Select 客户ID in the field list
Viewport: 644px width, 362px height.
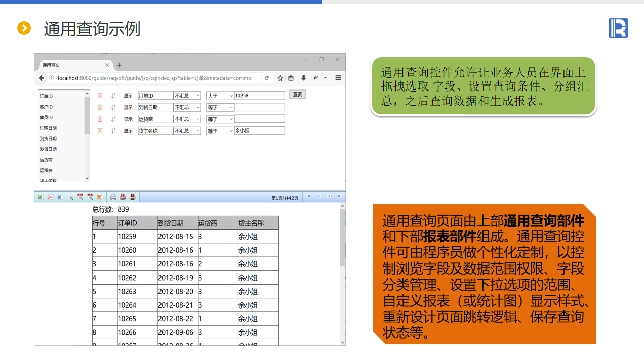46,107
